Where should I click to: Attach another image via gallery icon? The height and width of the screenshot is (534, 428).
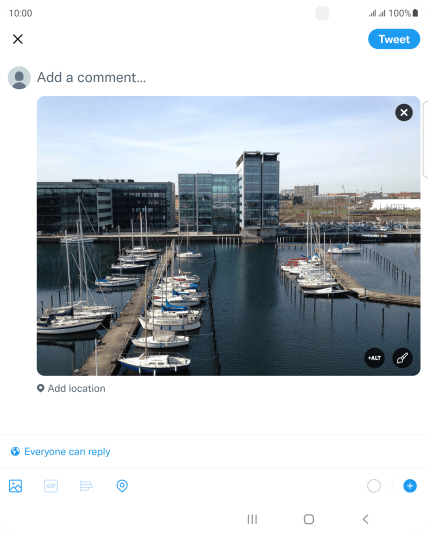coord(15,486)
